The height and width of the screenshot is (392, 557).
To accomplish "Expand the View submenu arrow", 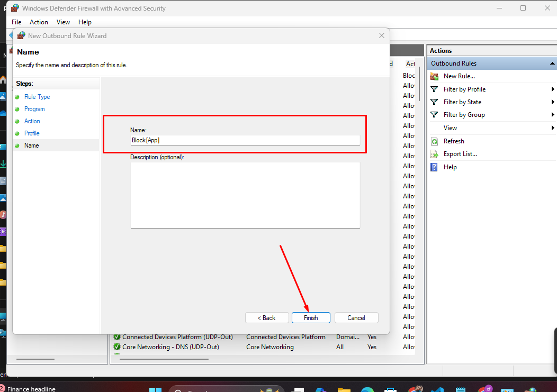I will pos(553,128).
